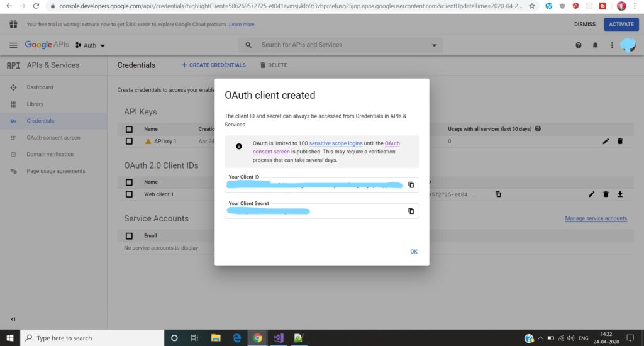Open Web client 1 entry
Screen dimensions: 644x346
coord(158,194)
